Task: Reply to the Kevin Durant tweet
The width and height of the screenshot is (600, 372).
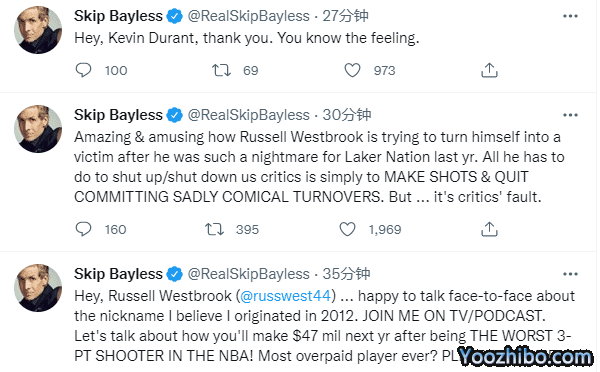Action: (83, 70)
